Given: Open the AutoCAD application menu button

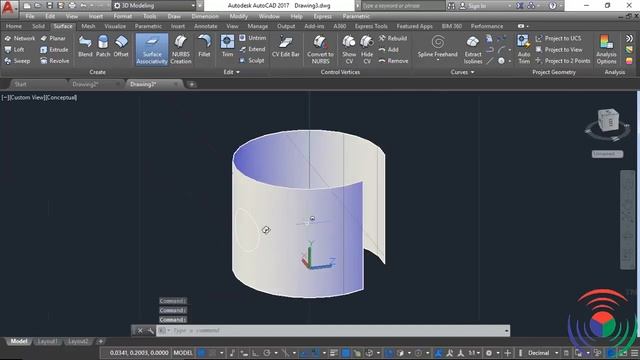Looking at the screenshot, I should click(x=9, y=7).
